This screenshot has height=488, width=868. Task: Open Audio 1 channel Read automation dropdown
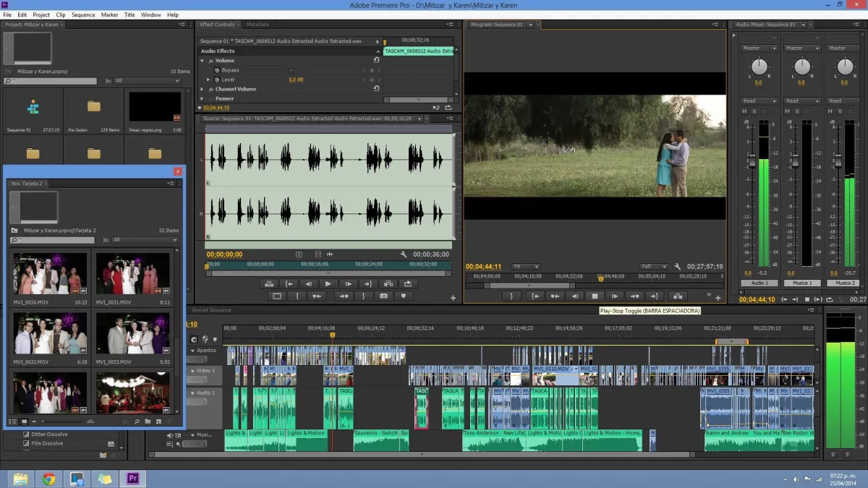(759, 101)
